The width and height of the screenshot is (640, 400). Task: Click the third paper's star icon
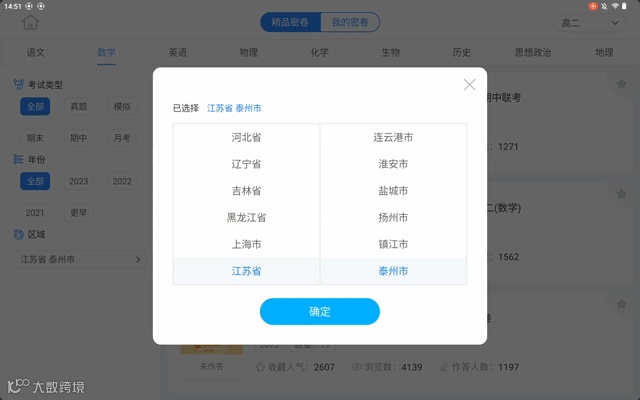click(x=621, y=304)
